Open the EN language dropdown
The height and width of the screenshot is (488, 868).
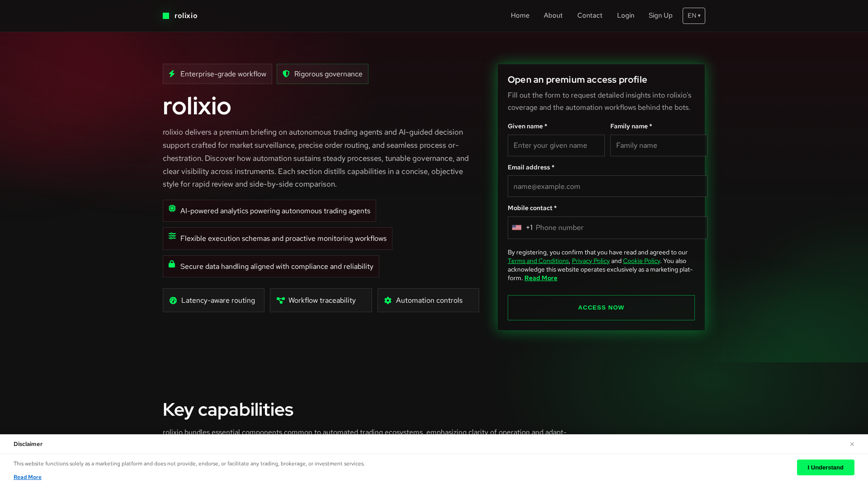point(693,16)
